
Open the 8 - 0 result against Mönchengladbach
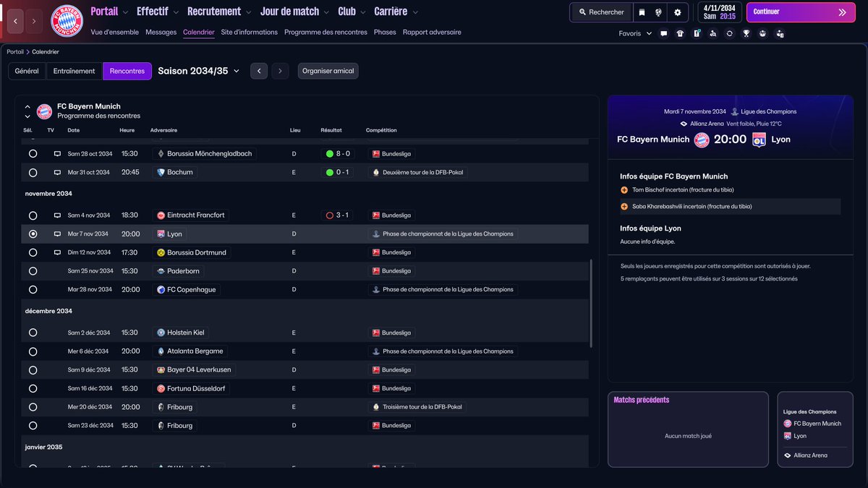click(338, 154)
